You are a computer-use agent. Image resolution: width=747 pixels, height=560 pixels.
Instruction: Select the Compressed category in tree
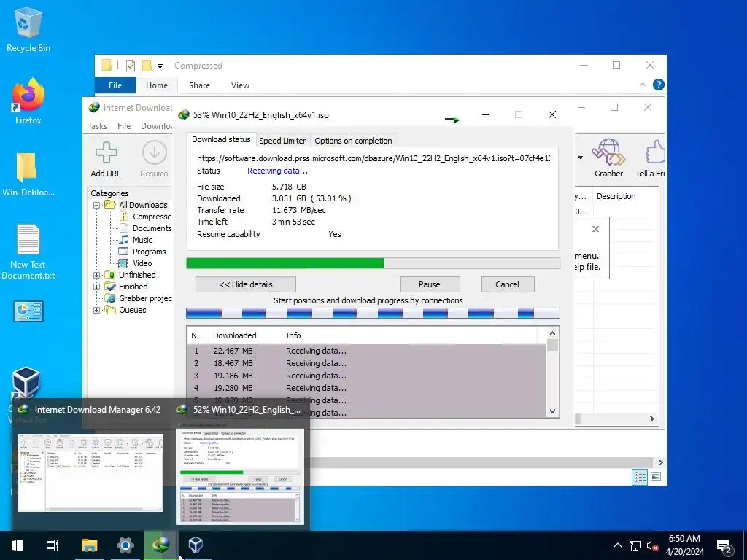click(146, 217)
